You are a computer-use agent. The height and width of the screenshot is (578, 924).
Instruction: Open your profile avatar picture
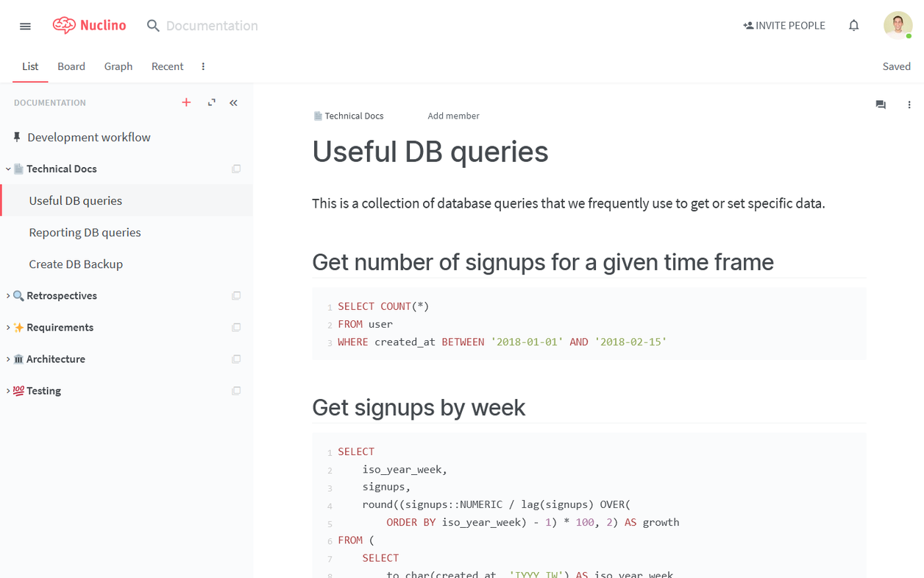[898, 24]
